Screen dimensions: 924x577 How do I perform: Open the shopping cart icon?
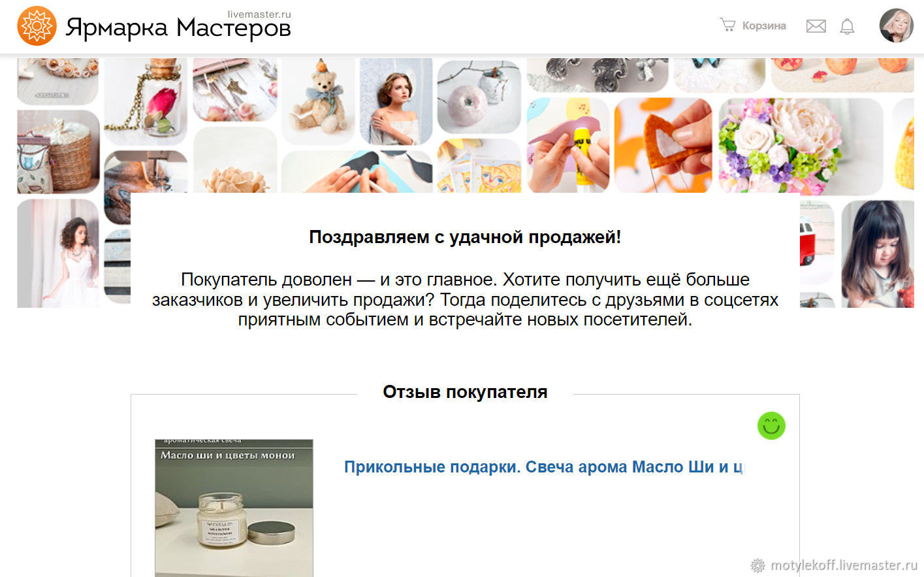point(727,25)
